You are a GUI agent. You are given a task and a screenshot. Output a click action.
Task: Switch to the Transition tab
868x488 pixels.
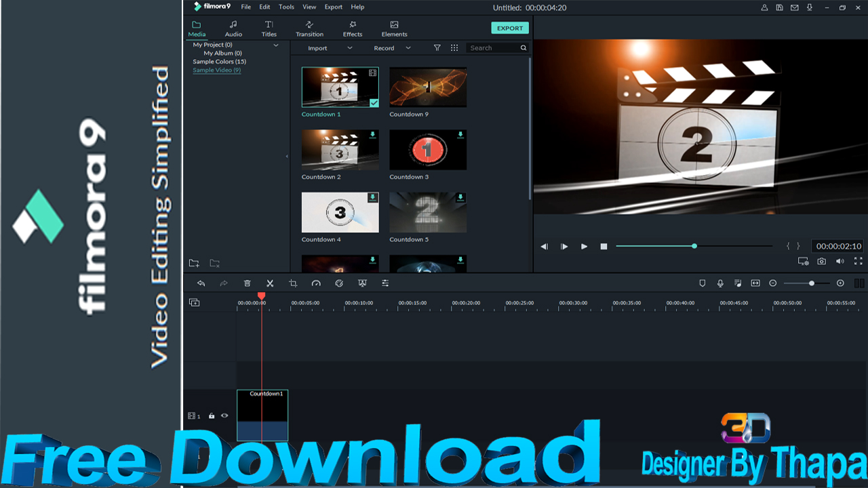(x=309, y=29)
